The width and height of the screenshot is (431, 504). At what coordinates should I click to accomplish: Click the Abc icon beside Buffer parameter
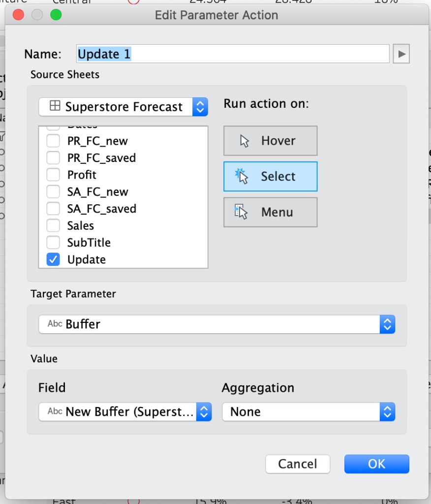point(55,323)
